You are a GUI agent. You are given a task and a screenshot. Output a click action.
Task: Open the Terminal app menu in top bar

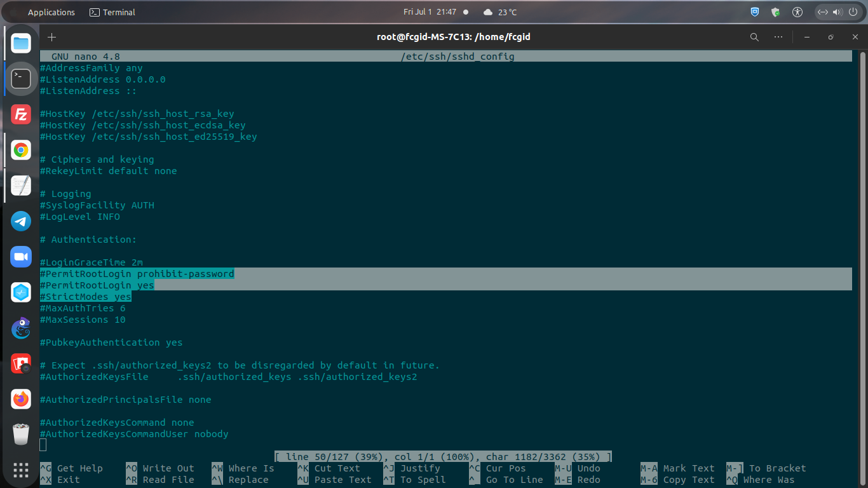coord(112,12)
